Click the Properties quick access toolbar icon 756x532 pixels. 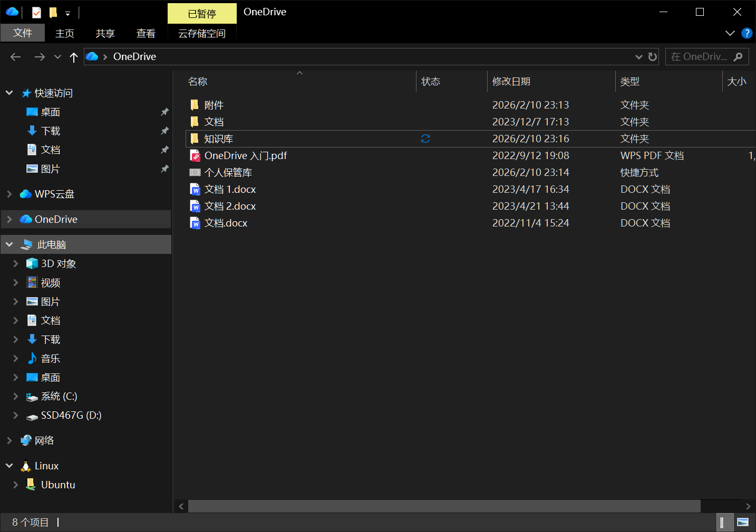point(36,12)
